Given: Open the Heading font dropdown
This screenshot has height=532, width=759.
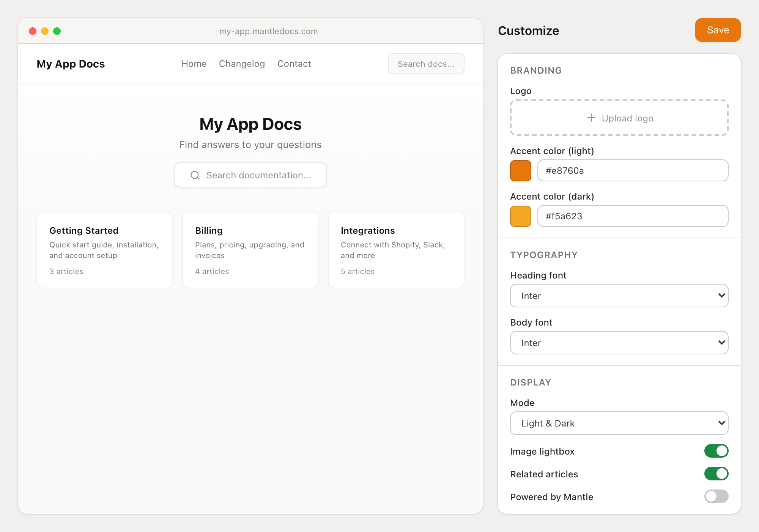Looking at the screenshot, I should [619, 296].
